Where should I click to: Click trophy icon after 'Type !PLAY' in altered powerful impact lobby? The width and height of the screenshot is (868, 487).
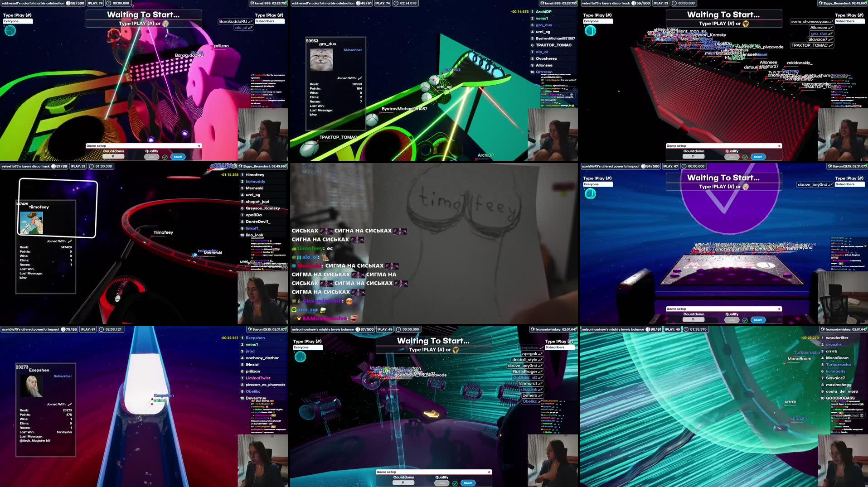pos(746,187)
